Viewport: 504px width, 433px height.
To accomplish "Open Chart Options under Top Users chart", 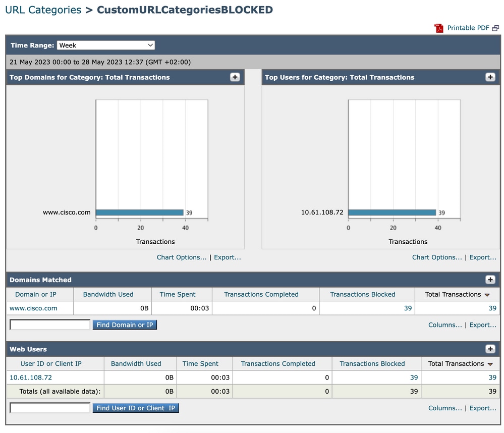I will pos(437,257).
